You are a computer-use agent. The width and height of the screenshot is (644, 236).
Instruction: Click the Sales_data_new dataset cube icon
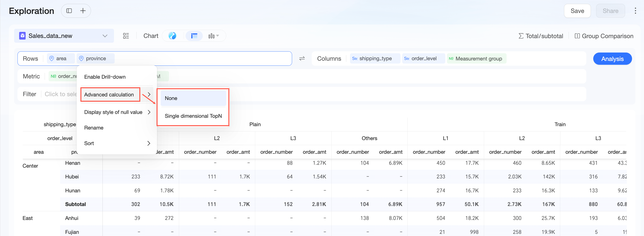coord(23,36)
